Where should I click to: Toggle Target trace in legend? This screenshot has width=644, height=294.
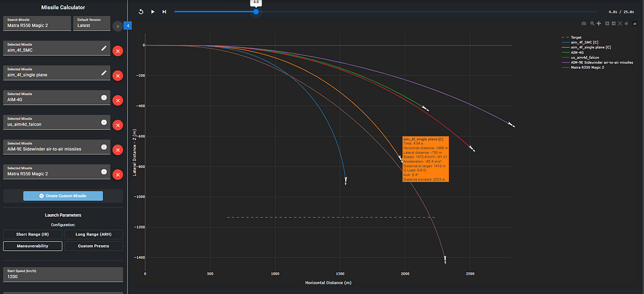pos(573,37)
